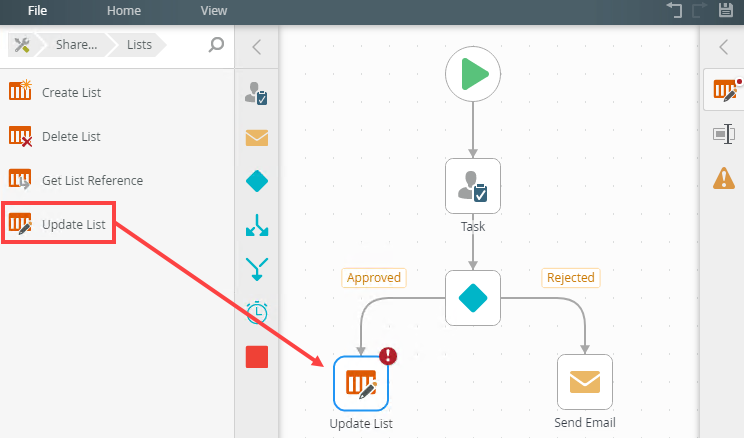The height and width of the screenshot is (438, 744).
Task: Pick the Decision diamond favorite icon
Action: [x=257, y=181]
